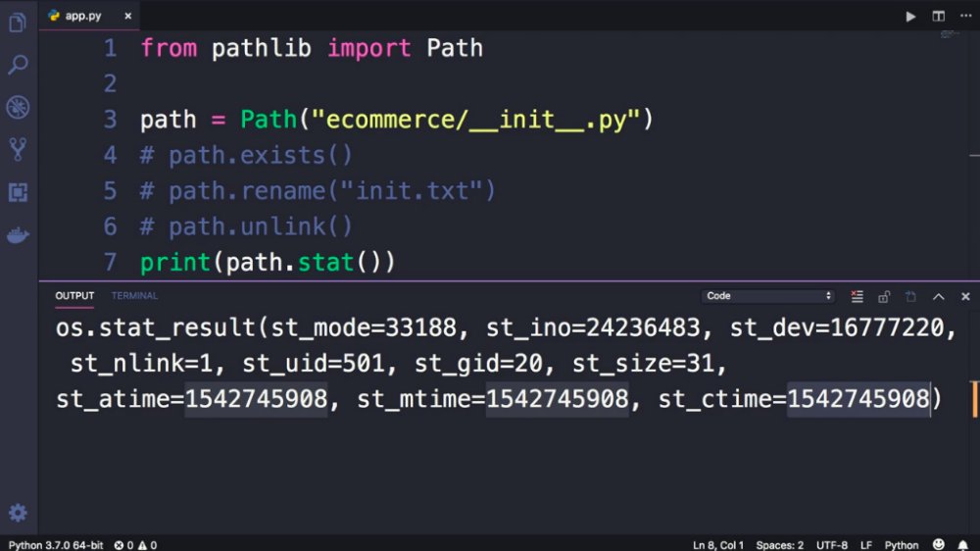Click the commented path.rename line
Image resolution: width=980 pixels, height=551 pixels.
(318, 191)
